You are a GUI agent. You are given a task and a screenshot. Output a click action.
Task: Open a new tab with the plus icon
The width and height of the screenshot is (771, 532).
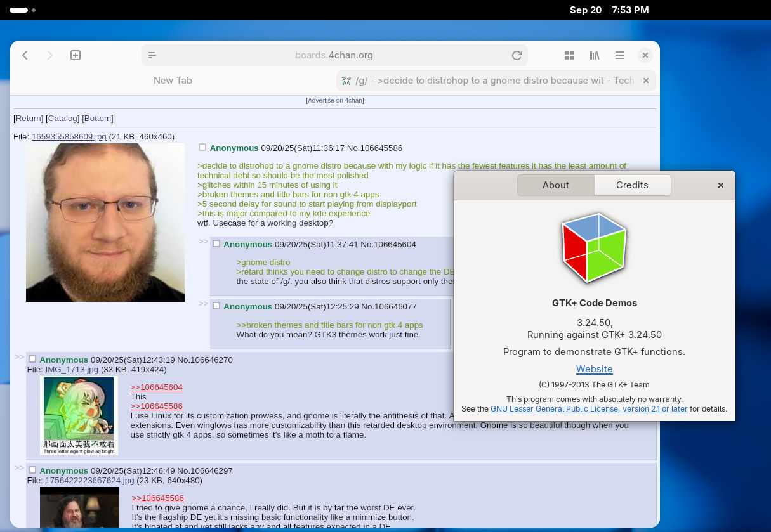tap(76, 55)
